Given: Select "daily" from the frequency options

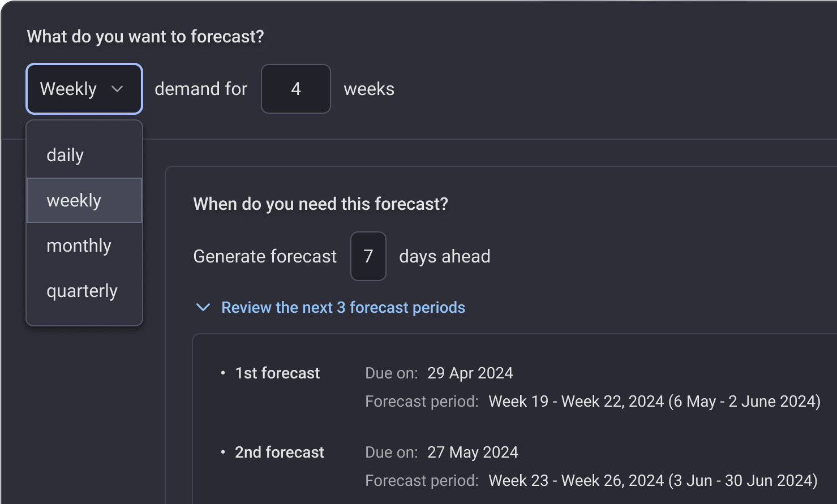Looking at the screenshot, I should (65, 154).
